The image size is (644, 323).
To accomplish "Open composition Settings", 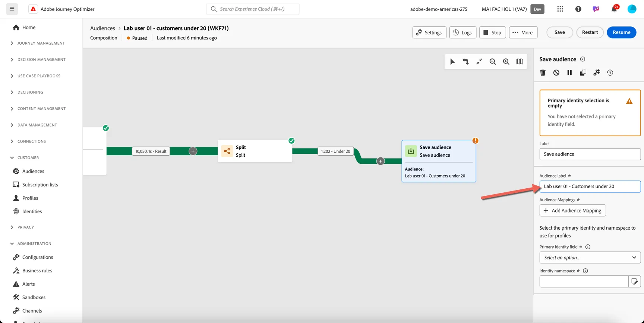I will tap(429, 32).
